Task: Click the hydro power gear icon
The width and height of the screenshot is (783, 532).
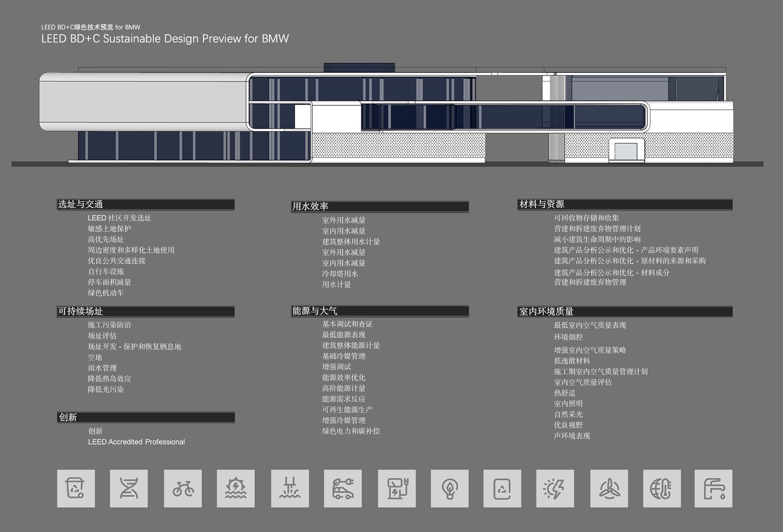Action: point(235,488)
